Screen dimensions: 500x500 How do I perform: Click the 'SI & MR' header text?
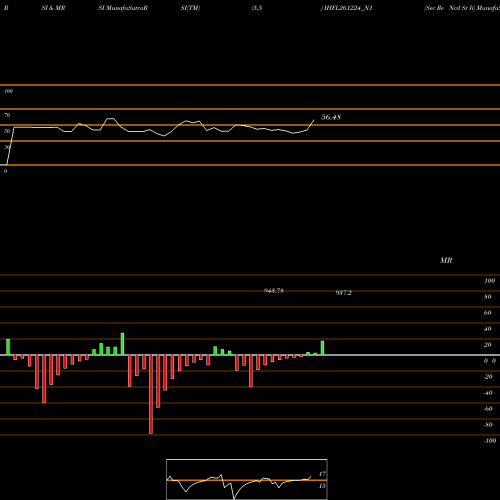point(53,8)
